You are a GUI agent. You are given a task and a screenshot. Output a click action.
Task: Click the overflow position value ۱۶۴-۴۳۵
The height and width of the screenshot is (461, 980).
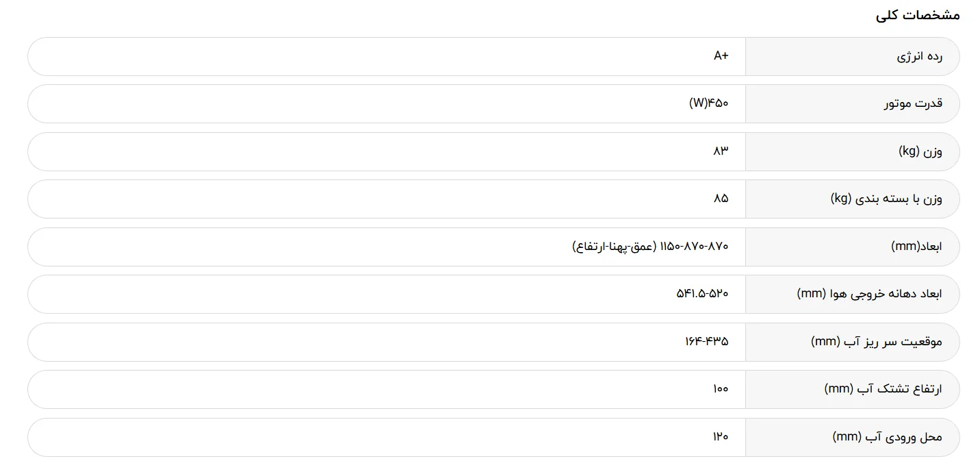(706, 341)
